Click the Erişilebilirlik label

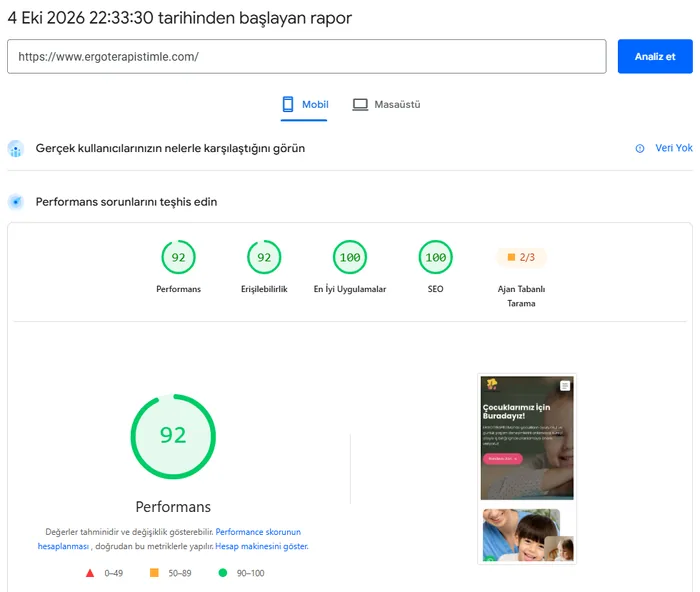tap(264, 289)
